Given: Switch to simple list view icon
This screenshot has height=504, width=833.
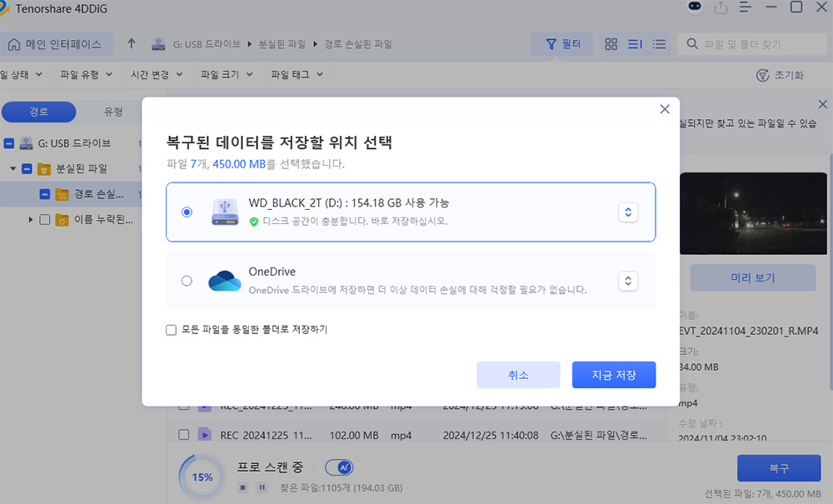Looking at the screenshot, I should [659, 44].
